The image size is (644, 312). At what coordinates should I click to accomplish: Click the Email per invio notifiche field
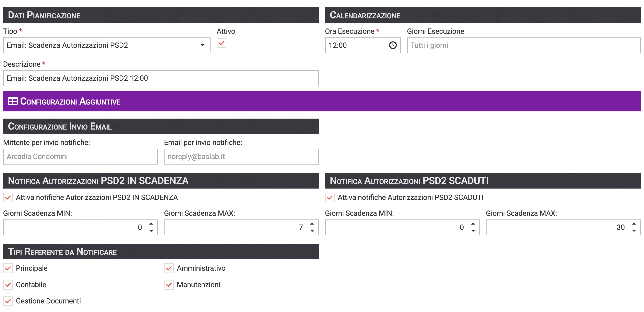click(241, 156)
